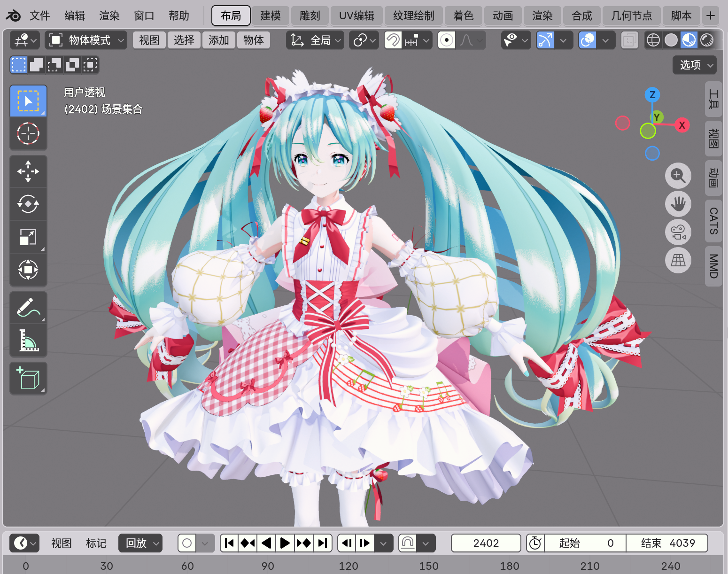This screenshot has width=728, height=574.
Task: Open the 渲染 menu in the top bar
Action: click(109, 16)
